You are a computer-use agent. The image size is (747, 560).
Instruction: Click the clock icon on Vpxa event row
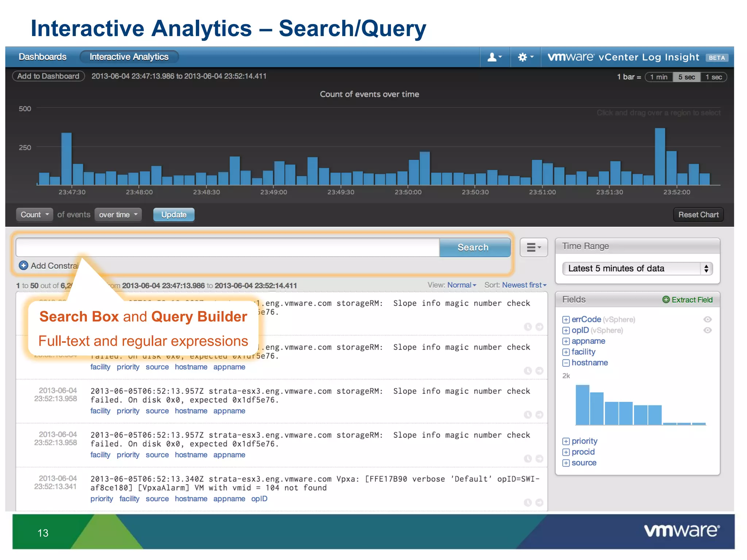click(528, 503)
